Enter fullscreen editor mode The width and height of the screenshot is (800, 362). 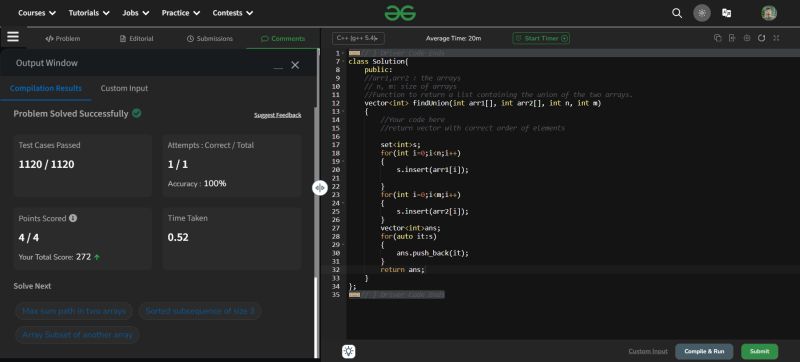pos(776,38)
